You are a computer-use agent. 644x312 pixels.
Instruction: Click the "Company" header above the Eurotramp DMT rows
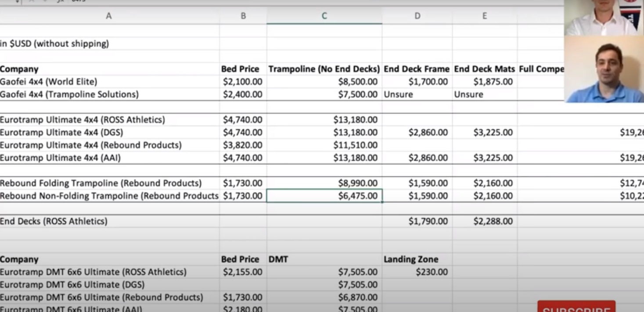pyautogui.click(x=110, y=259)
